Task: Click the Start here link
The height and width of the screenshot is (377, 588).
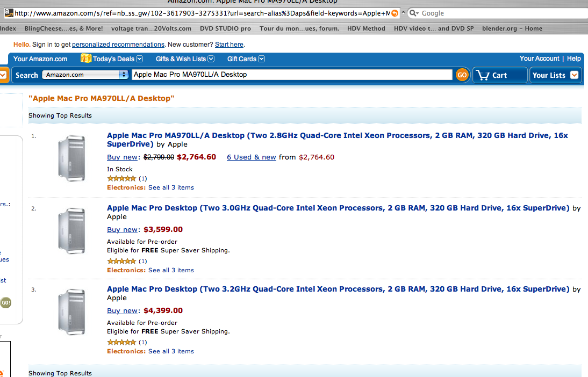Action: point(229,44)
